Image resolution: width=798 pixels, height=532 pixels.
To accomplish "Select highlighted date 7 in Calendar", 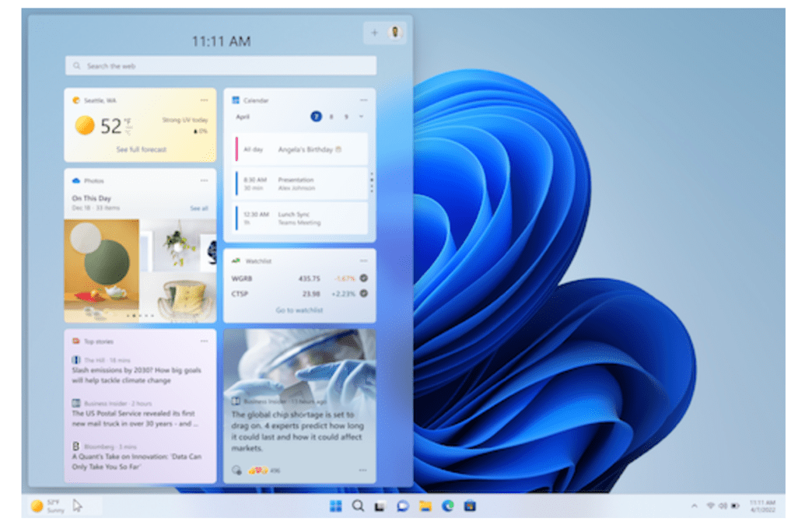I will coord(316,117).
